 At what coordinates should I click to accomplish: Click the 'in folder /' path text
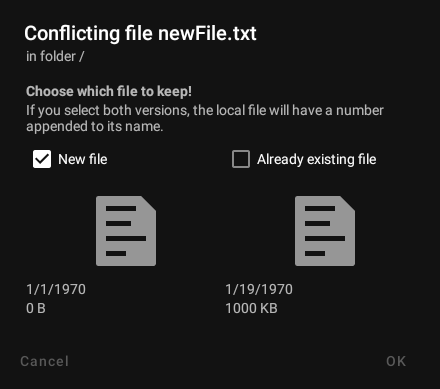[x=55, y=56]
